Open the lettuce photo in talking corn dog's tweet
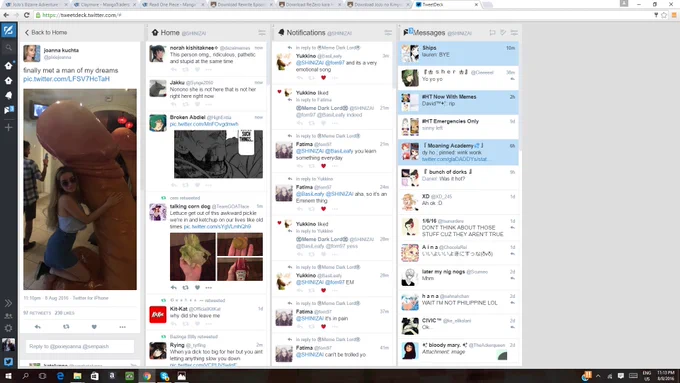Screen dimensions: 680x383 pos(193,257)
